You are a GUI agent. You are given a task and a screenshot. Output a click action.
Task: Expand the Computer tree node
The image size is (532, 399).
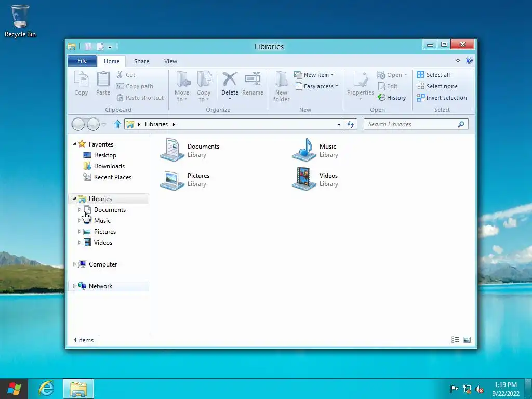(74, 264)
